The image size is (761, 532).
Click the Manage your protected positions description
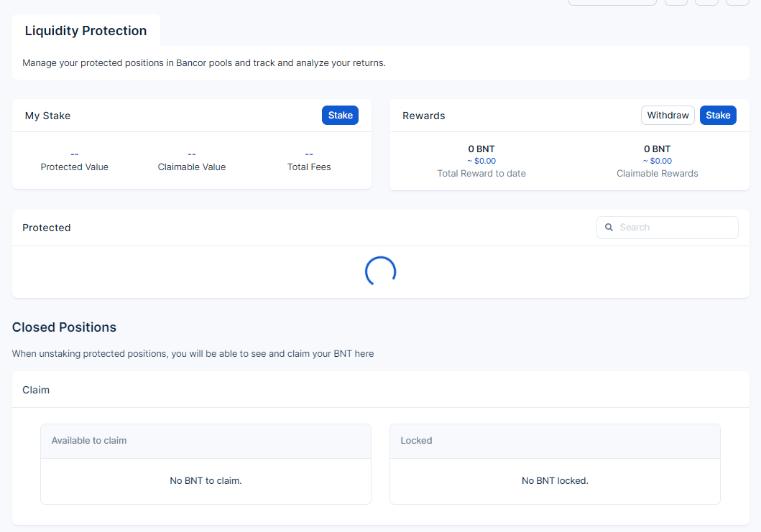click(204, 63)
